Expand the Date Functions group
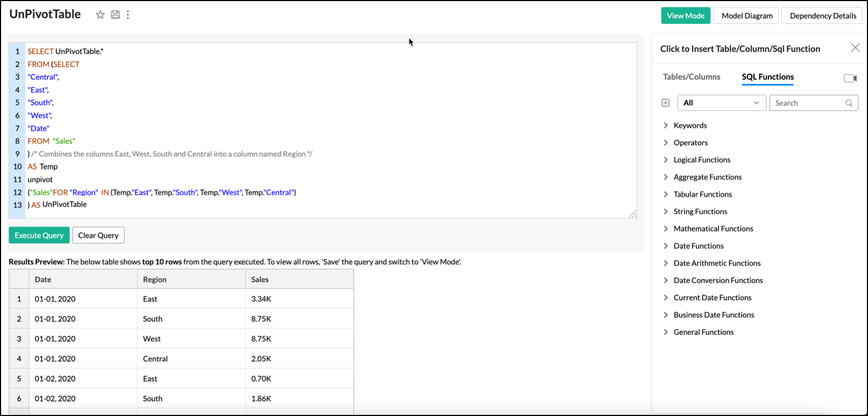The image size is (868, 416). click(666, 246)
